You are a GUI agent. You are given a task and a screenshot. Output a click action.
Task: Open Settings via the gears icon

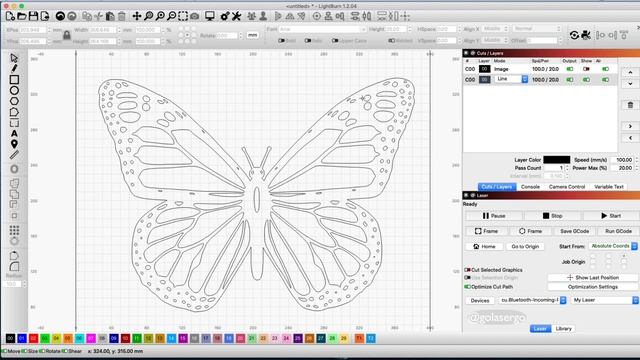click(224, 16)
